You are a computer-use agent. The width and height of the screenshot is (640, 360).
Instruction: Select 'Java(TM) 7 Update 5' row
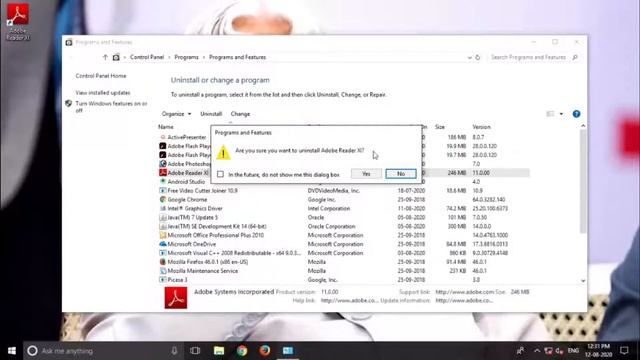[x=344, y=218]
